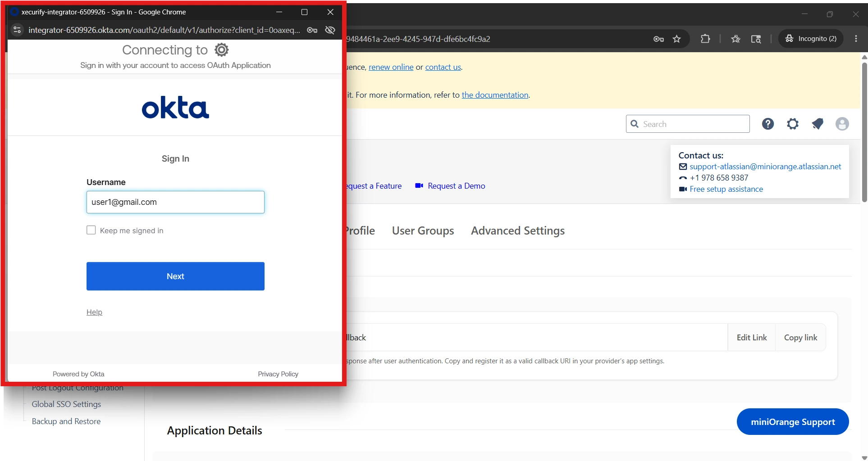This screenshot has width=868, height=461.
Task: Open the user profile avatar icon
Action: pyautogui.click(x=842, y=124)
